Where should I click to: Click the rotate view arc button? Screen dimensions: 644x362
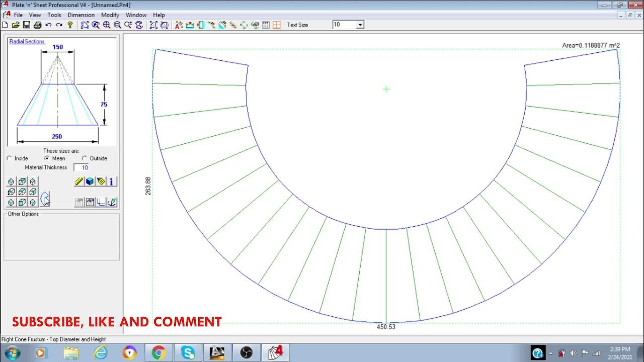click(45, 199)
